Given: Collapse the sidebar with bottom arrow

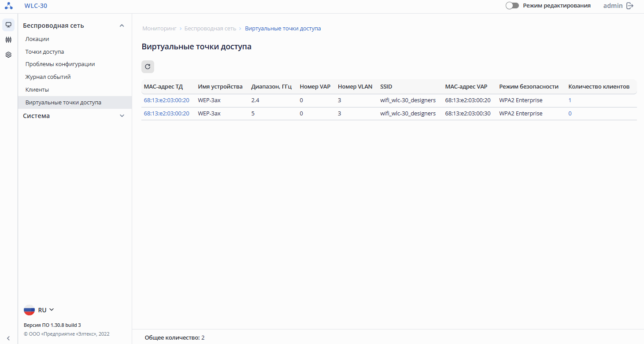Looking at the screenshot, I should click(x=8, y=338).
